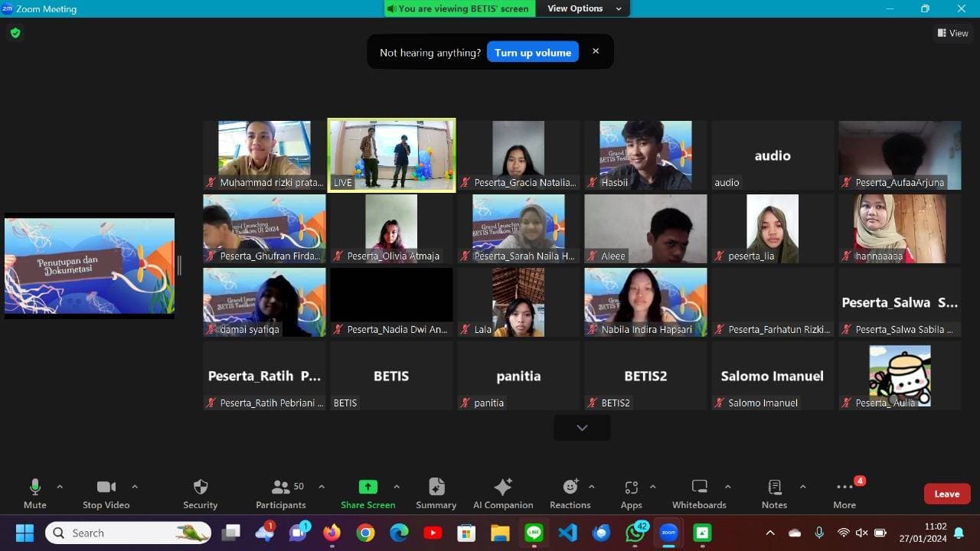Expand arrow next to Apps
The image size is (980, 551).
pos(652,487)
